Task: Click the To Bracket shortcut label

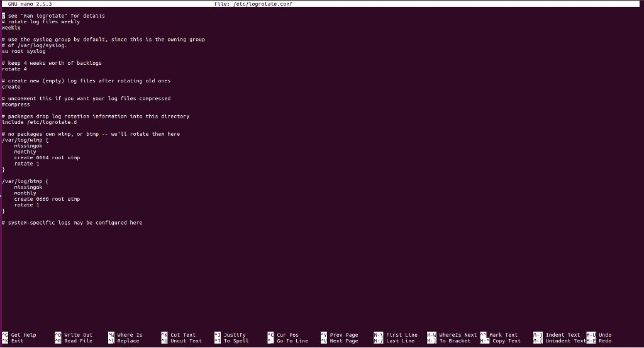Action: (455, 341)
